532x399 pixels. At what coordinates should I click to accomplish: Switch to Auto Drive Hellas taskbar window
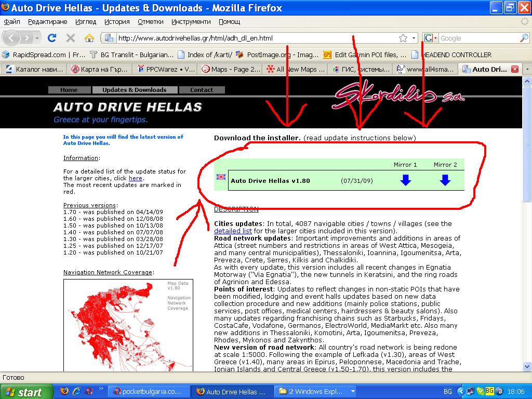pos(232,392)
